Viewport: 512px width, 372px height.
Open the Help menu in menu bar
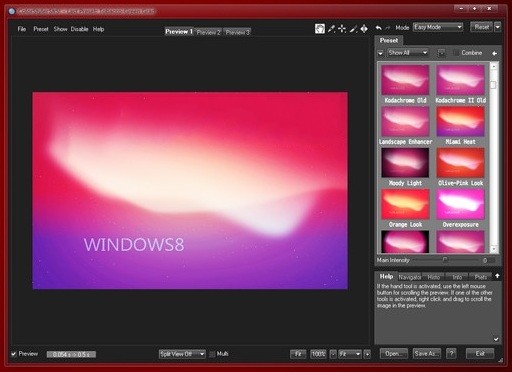[98, 29]
